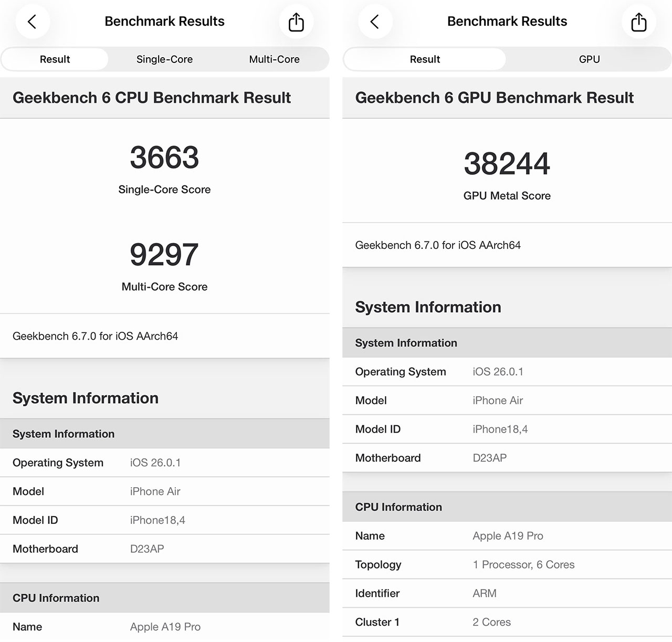This screenshot has width=672, height=642.
Task: Click large System Information title in CPU screen
Action: tap(86, 398)
